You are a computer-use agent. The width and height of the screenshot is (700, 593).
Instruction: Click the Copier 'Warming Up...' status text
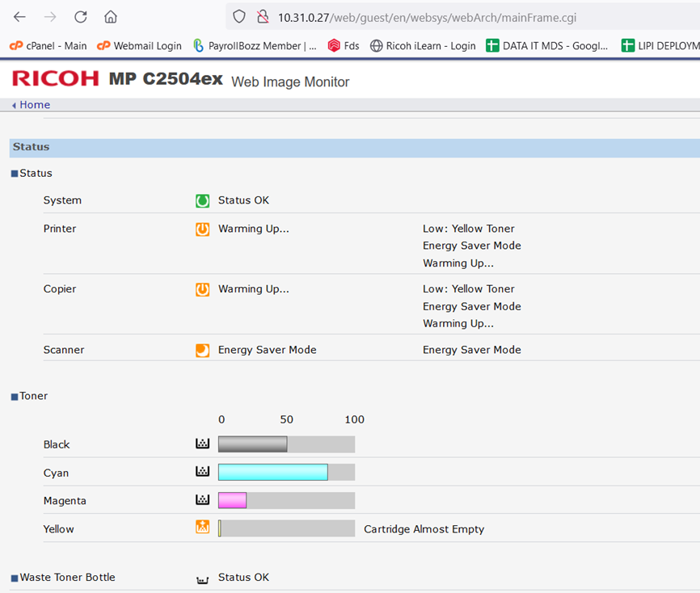(254, 289)
